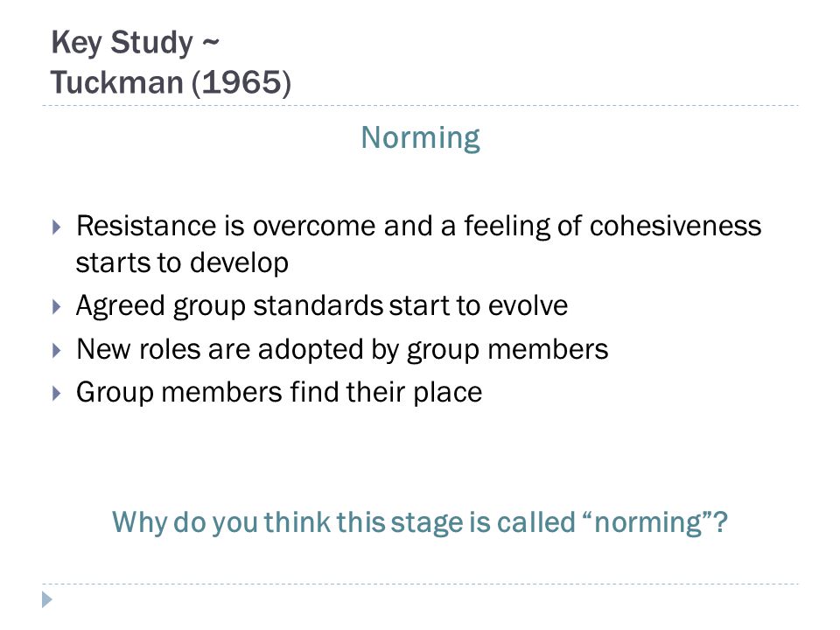Click the bullet arrow beside "Group members find"

pyautogui.click(x=57, y=394)
